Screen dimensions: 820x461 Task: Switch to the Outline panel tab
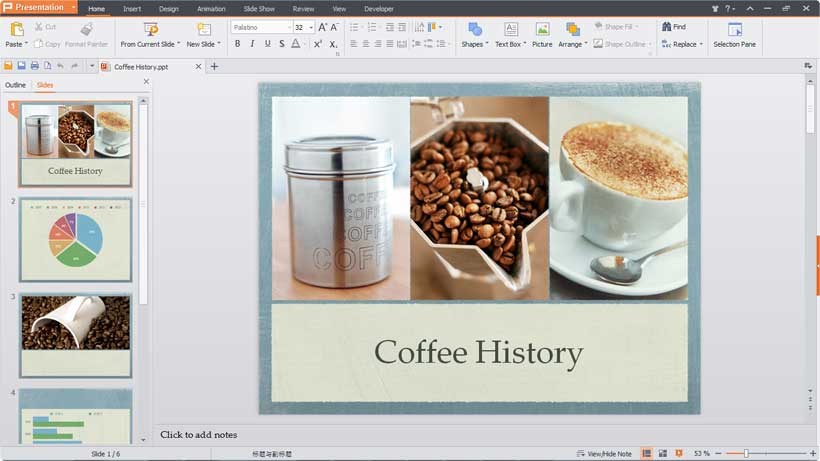pyautogui.click(x=15, y=85)
